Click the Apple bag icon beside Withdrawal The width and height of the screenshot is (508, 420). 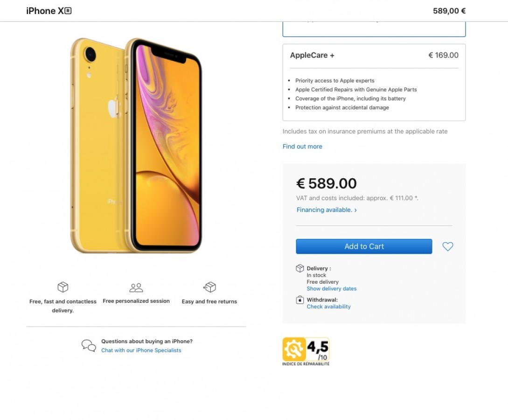[299, 300]
